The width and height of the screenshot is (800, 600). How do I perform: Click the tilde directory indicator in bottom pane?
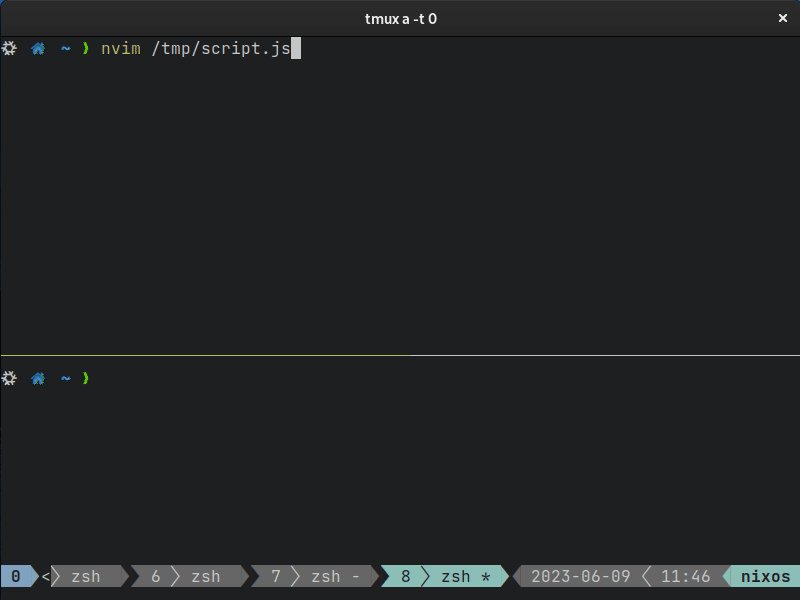coord(65,378)
